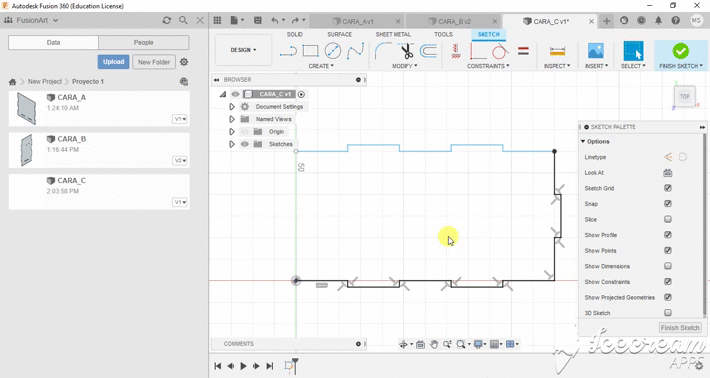Search in the data panel
Image resolution: width=710 pixels, height=378 pixels.
(183, 20)
